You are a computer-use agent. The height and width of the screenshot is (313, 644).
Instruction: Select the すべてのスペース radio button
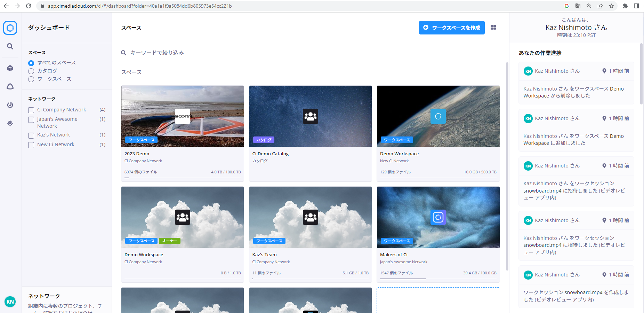click(x=31, y=63)
